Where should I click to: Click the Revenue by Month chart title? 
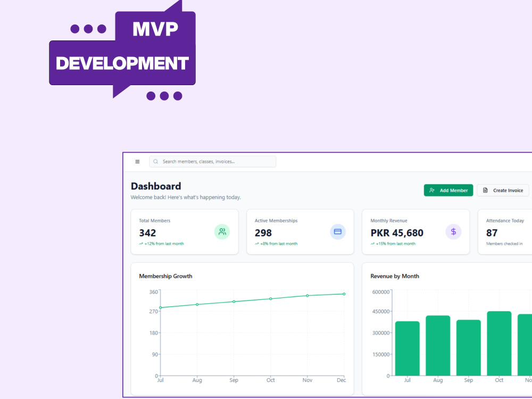(x=395, y=276)
